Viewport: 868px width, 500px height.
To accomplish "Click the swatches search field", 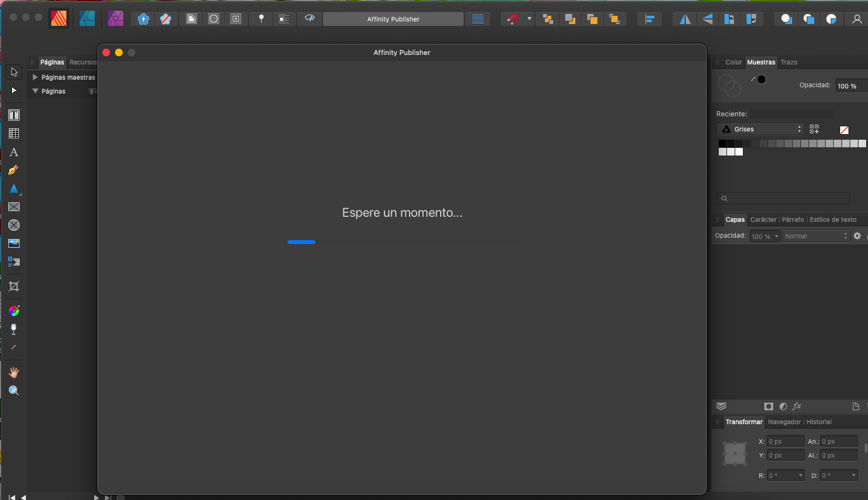I will point(784,198).
